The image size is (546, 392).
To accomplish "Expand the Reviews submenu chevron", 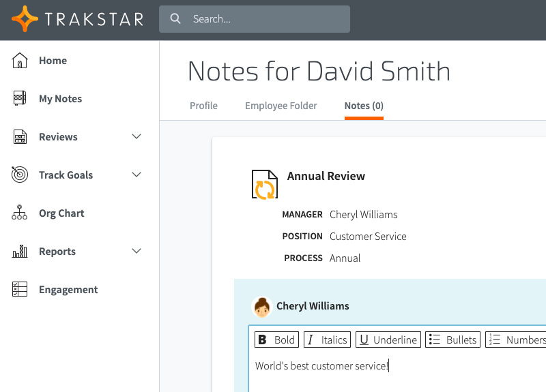I will point(136,136).
